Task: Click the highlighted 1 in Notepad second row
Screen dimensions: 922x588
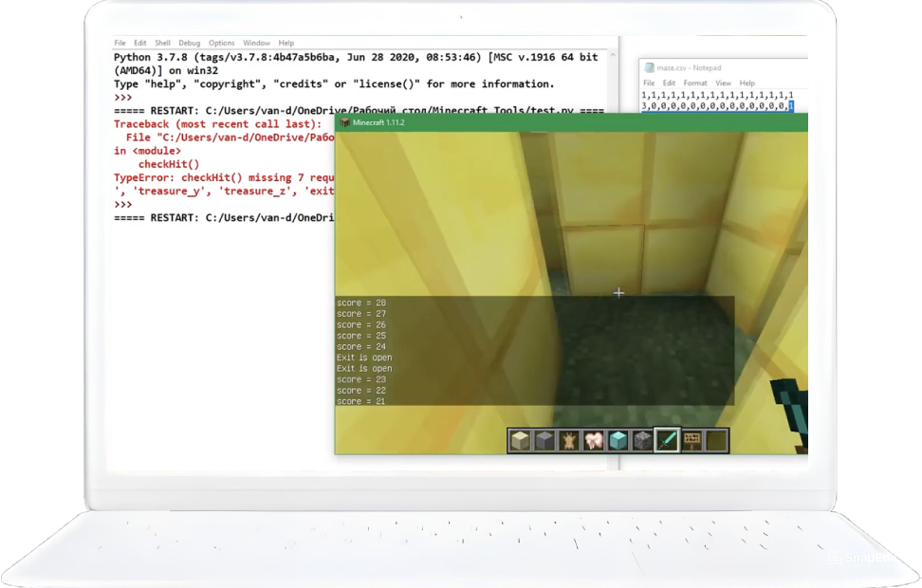Action: click(x=791, y=106)
